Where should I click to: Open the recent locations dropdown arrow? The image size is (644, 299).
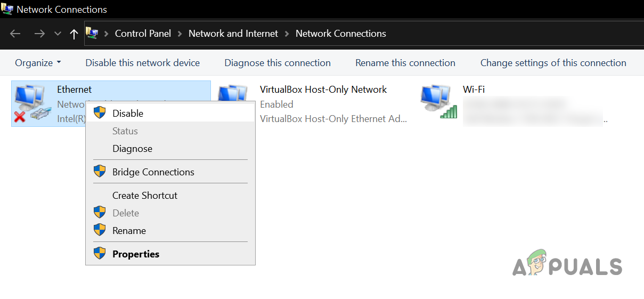[x=58, y=34]
